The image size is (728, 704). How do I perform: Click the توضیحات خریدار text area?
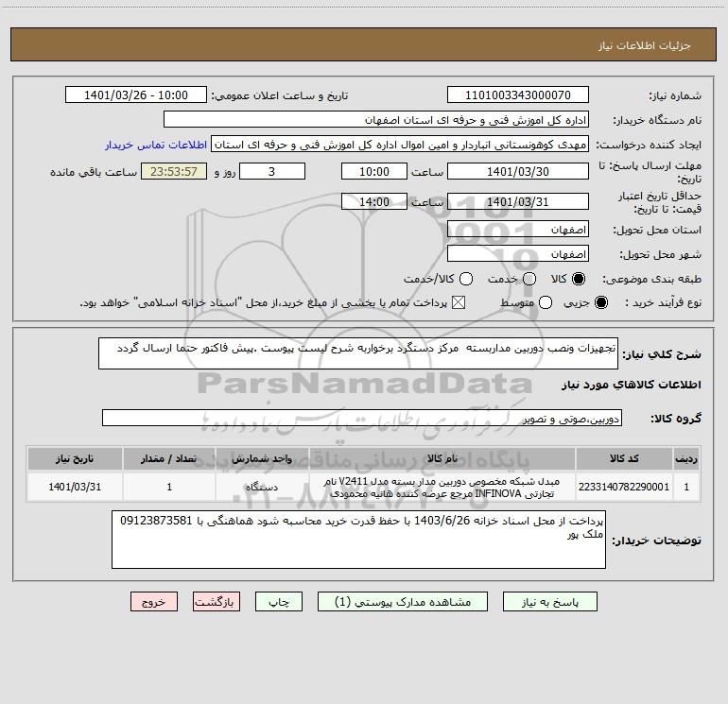(x=358, y=540)
